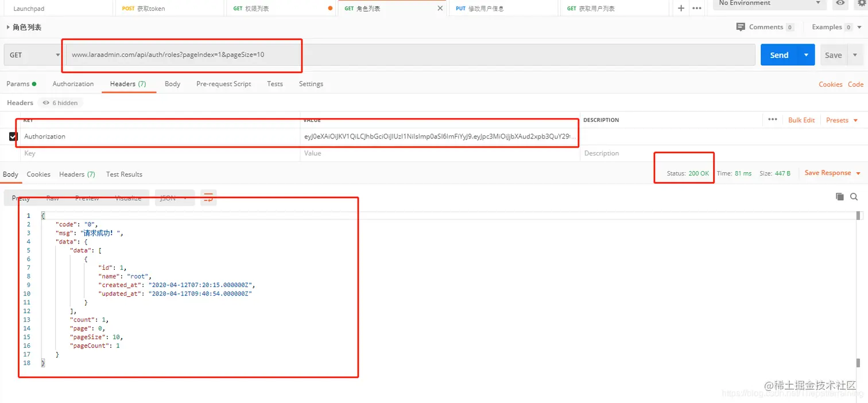
Task: Edit the request URL field
Action: [411, 55]
